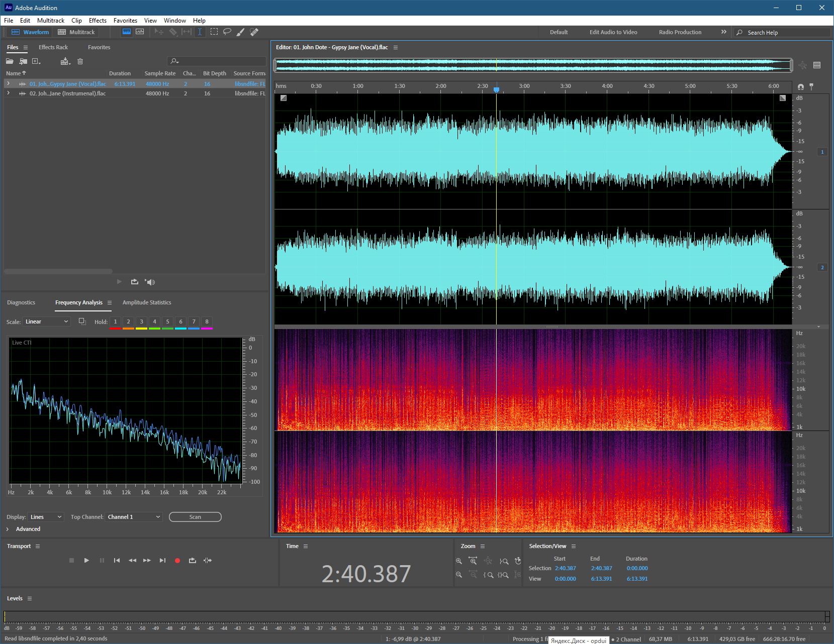Delete selected file with trash icon
Viewport: 834px width, 644px height.
click(x=80, y=61)
